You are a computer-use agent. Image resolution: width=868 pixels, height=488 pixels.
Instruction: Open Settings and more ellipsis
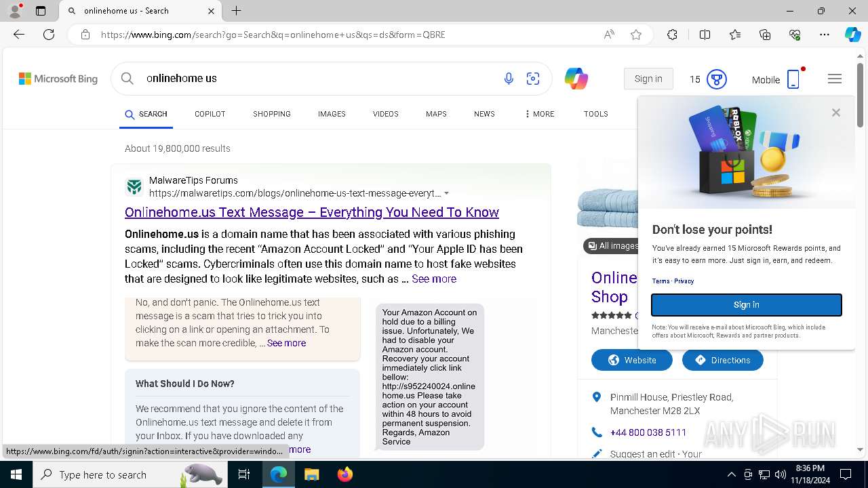point(825,35)
